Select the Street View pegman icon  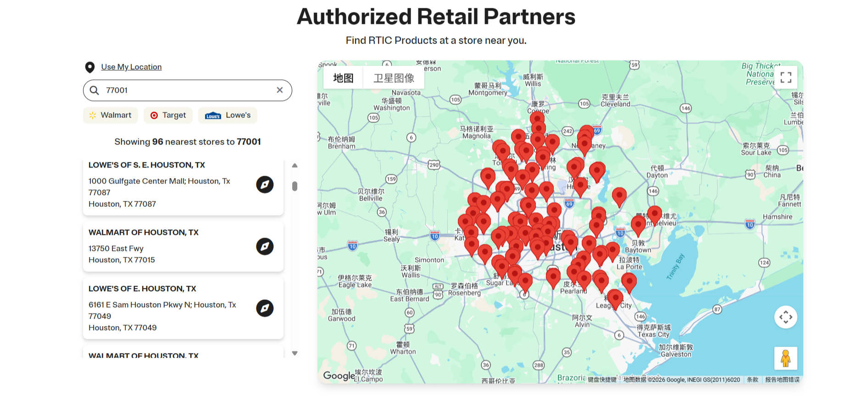pos(785,358)
